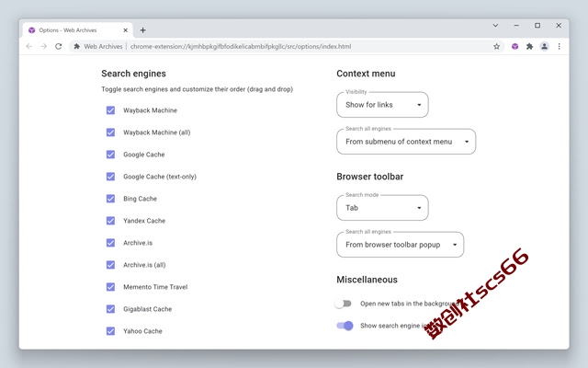Viewport: 588px width, 368px height.
Task: Click the Yandex Cache label
Action: tap(144, 221)
